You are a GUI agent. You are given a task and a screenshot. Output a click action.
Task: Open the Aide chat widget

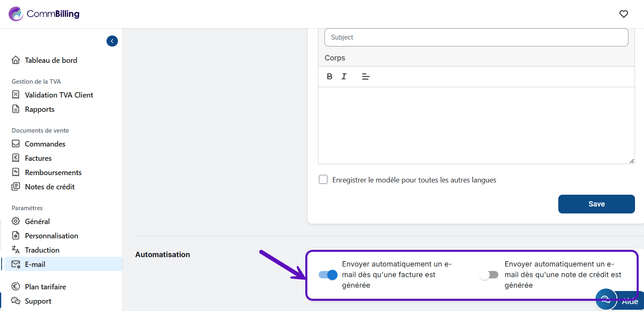pyautogui.click(x=619, y=301)
